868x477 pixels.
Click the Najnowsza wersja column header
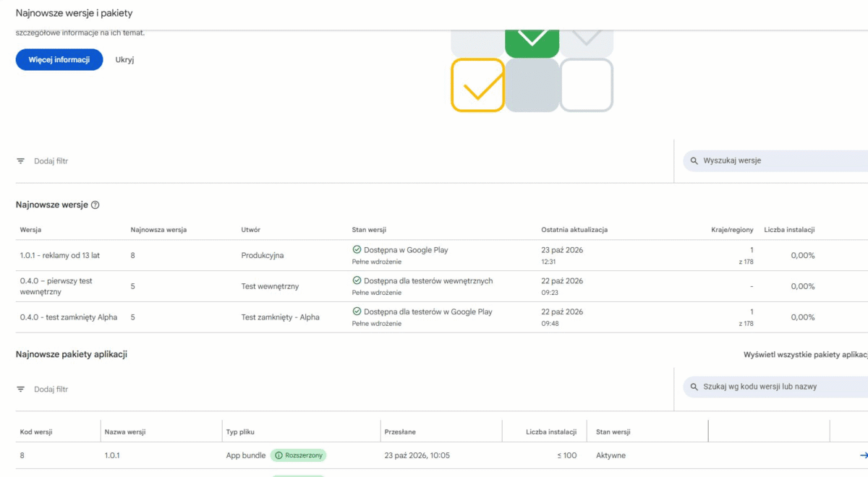(x=158, y=230)
